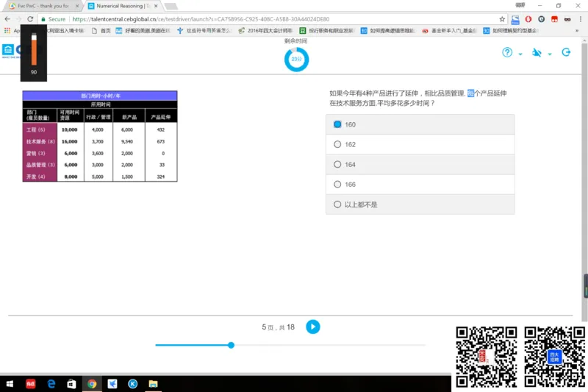Open the 首页 bookmark
588x392 pixels.
(x=101, y=30)
